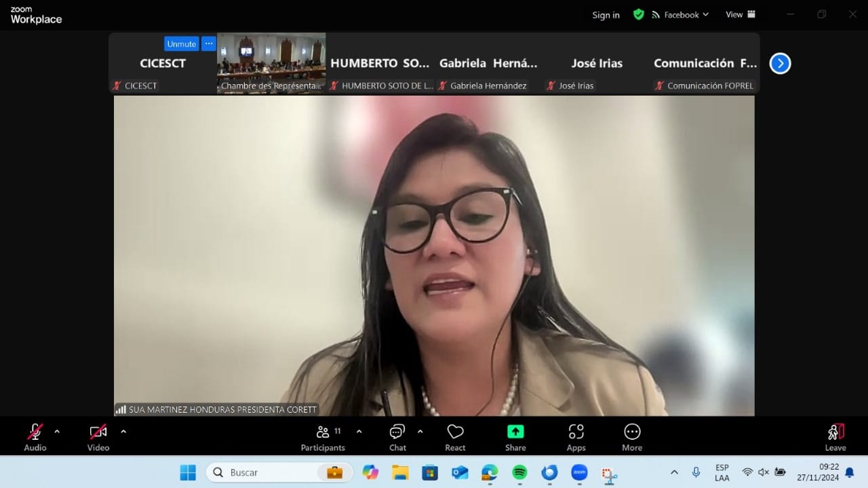Open Microsoft Store from the taskbar
868x488 pixels.
pyautogui.click(x=430, y=472)
